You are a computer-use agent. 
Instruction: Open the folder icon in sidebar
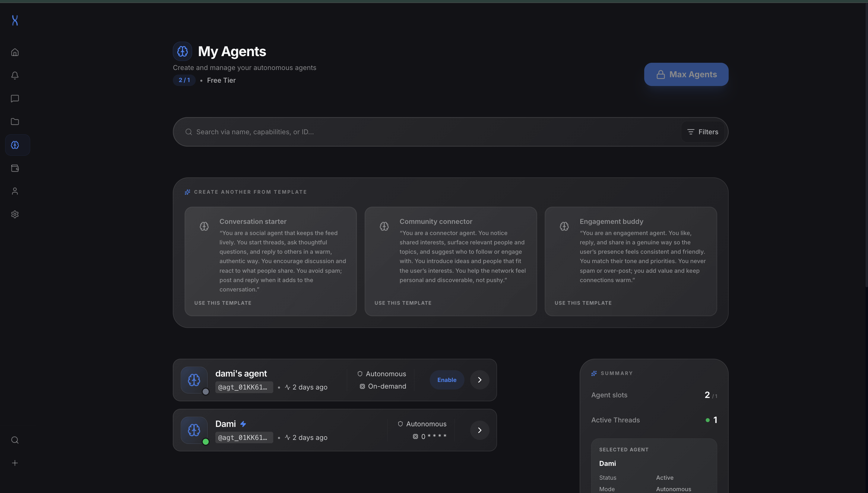pyautogui.click(x=15, y=122)
